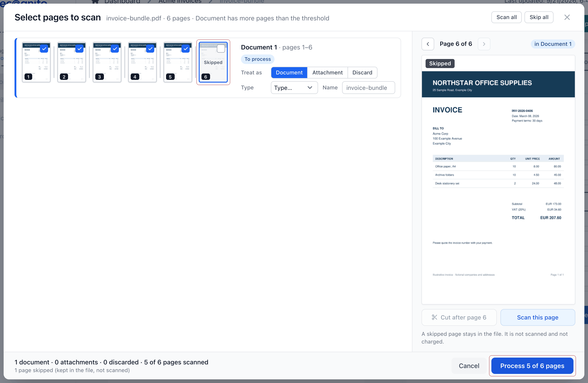Uncheck the page 2 thumbnail checkbox

coord(79,49)
